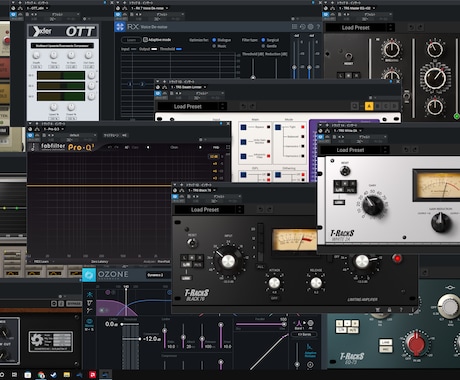Viewport: 460px width, 380px height.
Task: Open Zero Latency mode in Pro-Q3 footer
Action: (x=100, y=262)
